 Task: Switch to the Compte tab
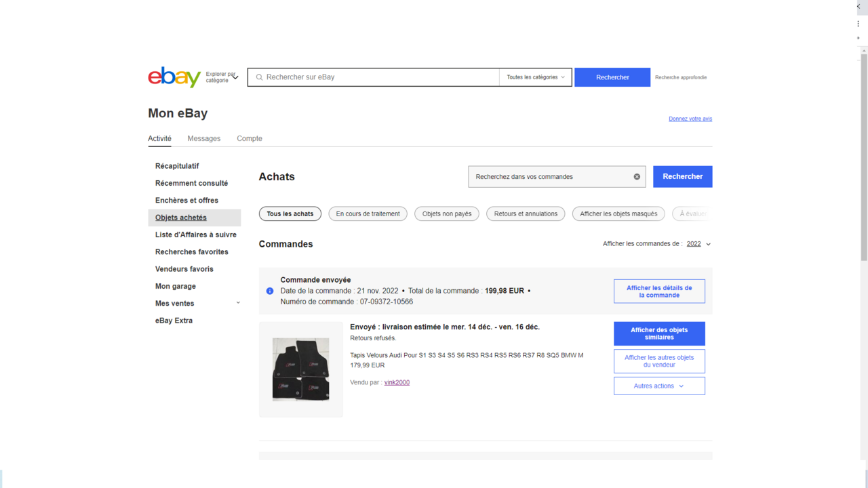coord(249,138)
